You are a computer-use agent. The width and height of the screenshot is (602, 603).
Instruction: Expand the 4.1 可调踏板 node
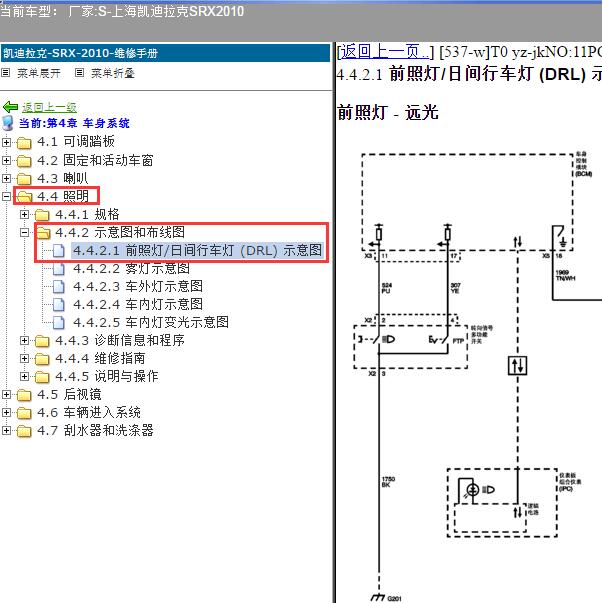pos(6,142)
